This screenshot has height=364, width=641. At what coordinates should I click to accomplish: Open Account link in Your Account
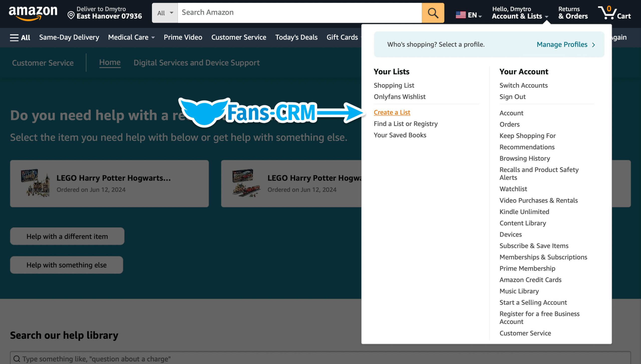511,113
